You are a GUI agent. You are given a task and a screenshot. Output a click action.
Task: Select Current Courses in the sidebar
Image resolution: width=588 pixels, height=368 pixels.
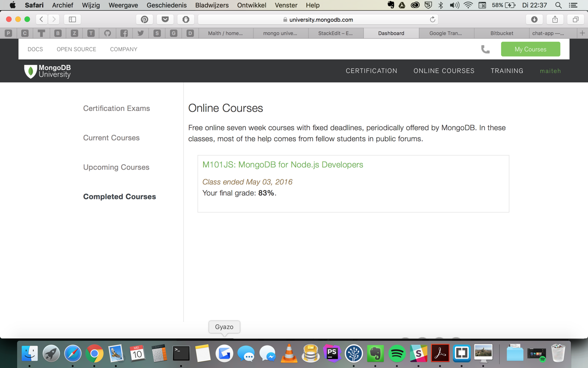[111, 138]
